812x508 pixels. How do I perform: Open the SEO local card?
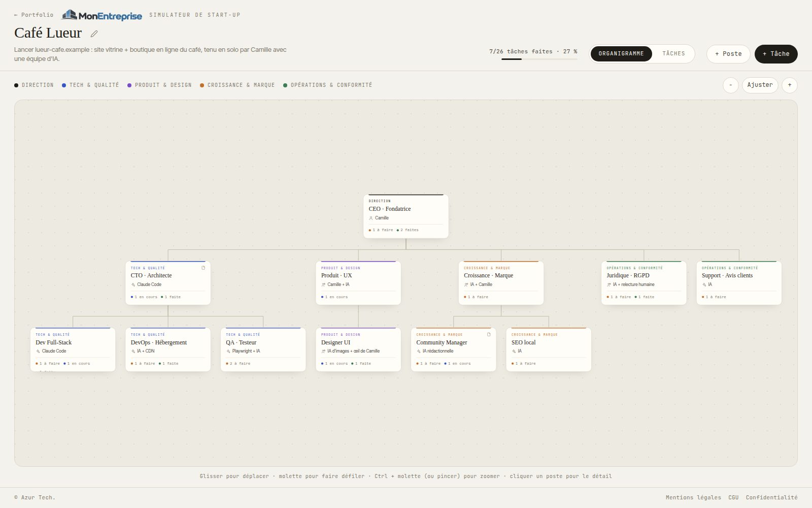coord(549,350)
